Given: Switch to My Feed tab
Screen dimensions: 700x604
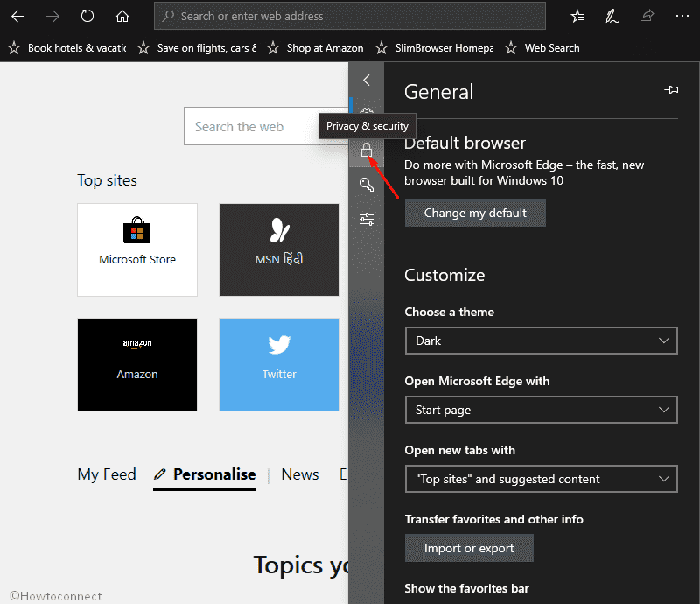Looking at the screenshot, I should click(107, 474).
